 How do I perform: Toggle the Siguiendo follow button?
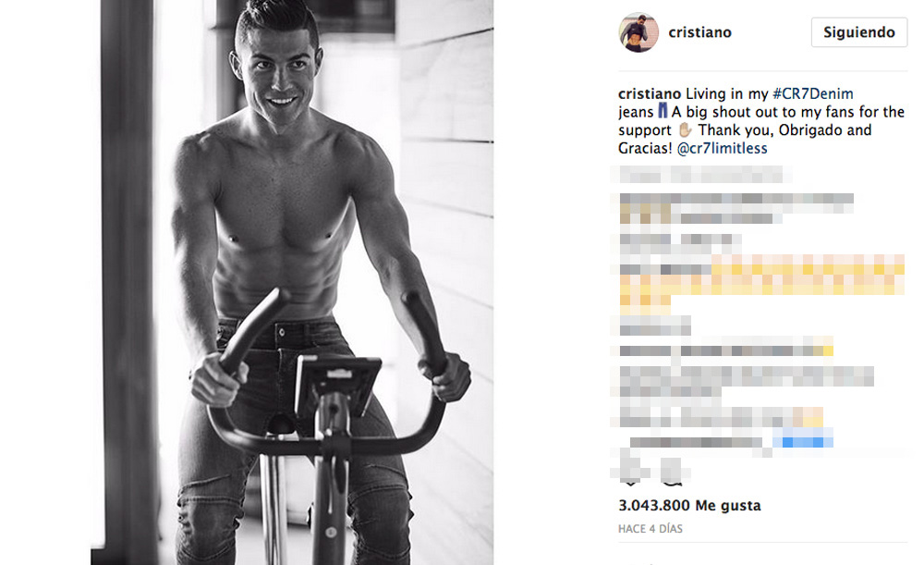click(x=858, y=32)
